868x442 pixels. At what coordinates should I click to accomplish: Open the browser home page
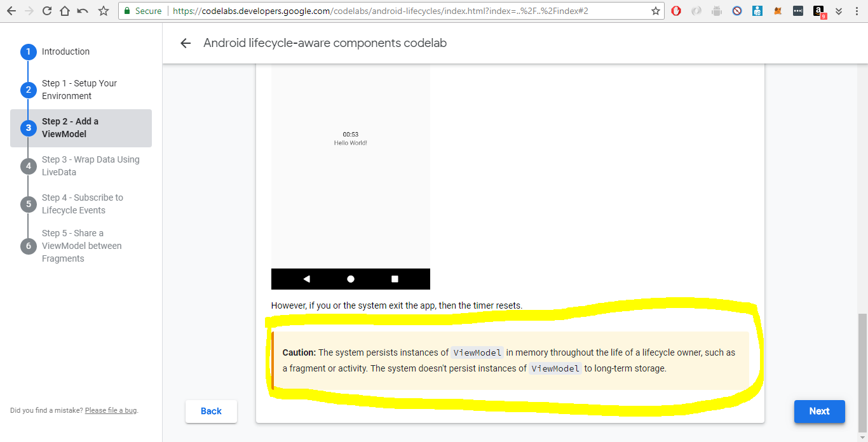click(65, 11)
